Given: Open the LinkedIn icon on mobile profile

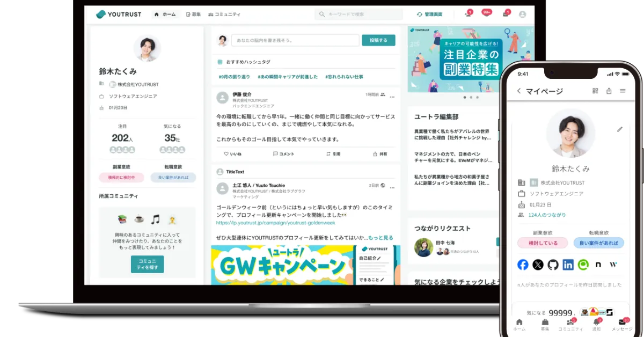Looking at the screenshot, I should [x=568, y=265].
